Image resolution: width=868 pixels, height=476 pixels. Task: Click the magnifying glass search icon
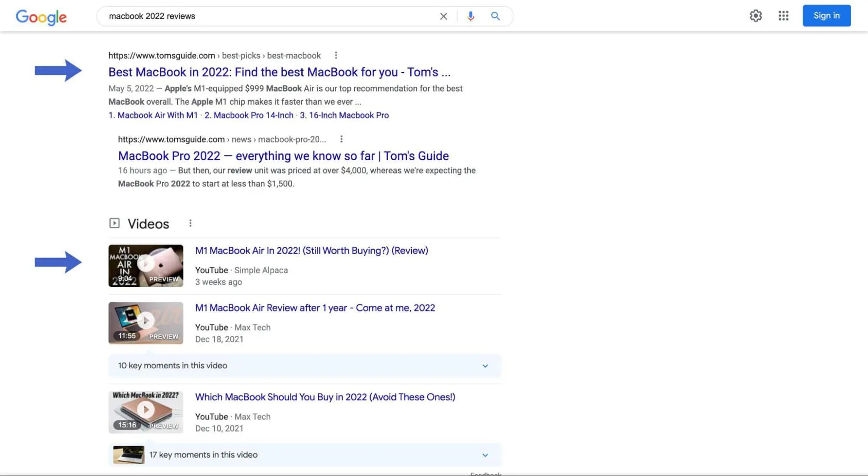coord(495,17)
